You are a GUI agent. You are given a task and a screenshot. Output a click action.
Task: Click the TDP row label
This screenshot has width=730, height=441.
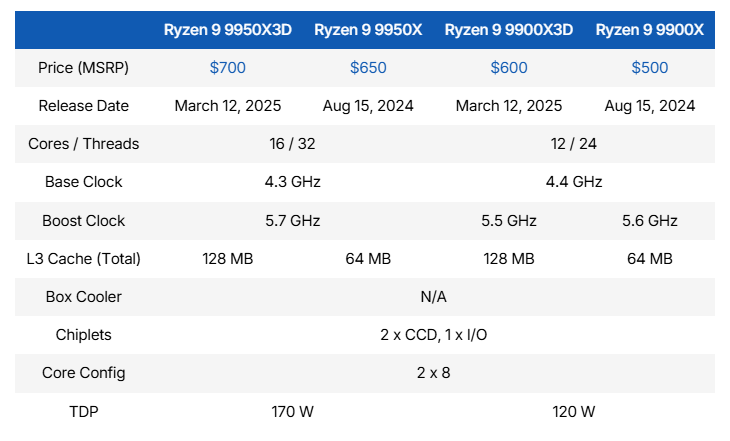(x=83, y=412)
